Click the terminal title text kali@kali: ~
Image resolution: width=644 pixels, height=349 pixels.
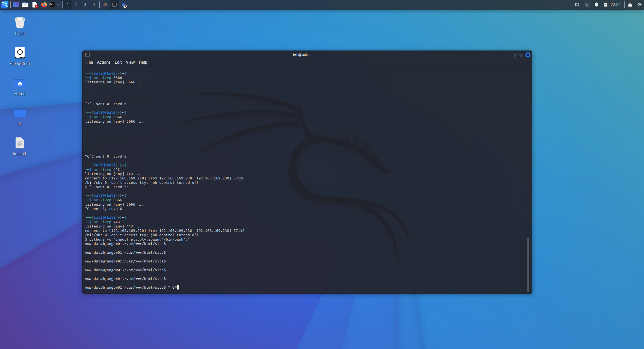[x=302, y=55]
